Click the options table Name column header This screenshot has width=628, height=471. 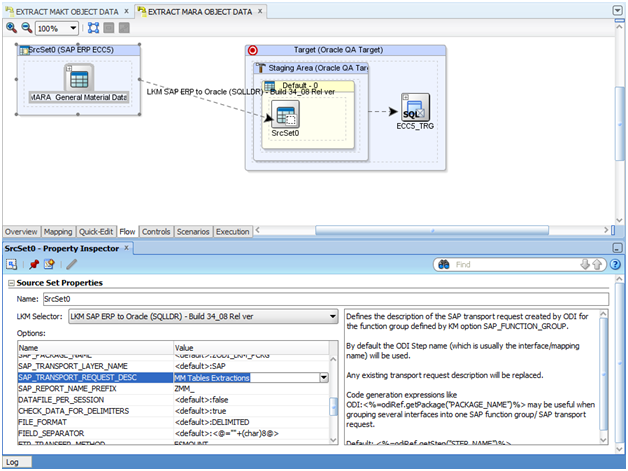point(95,348)
